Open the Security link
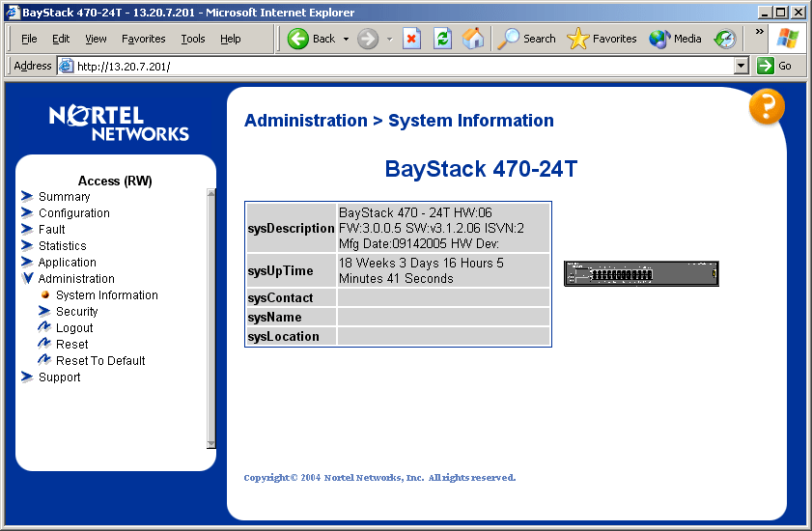This screenshot has width=812, height=531. pyautogui.click(x=76, y=312)
